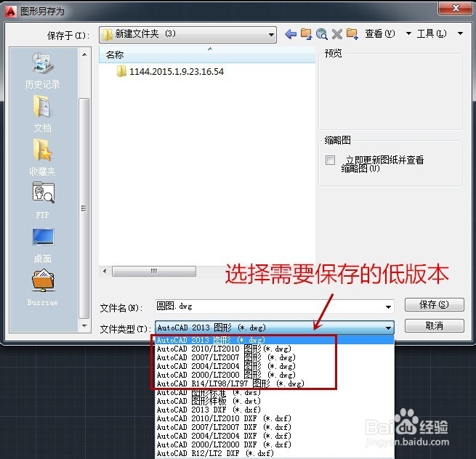The image size is (476, 459).
Task: Open FTP location in sidebar
Action: pyautogui.click(x=42, y=200)
